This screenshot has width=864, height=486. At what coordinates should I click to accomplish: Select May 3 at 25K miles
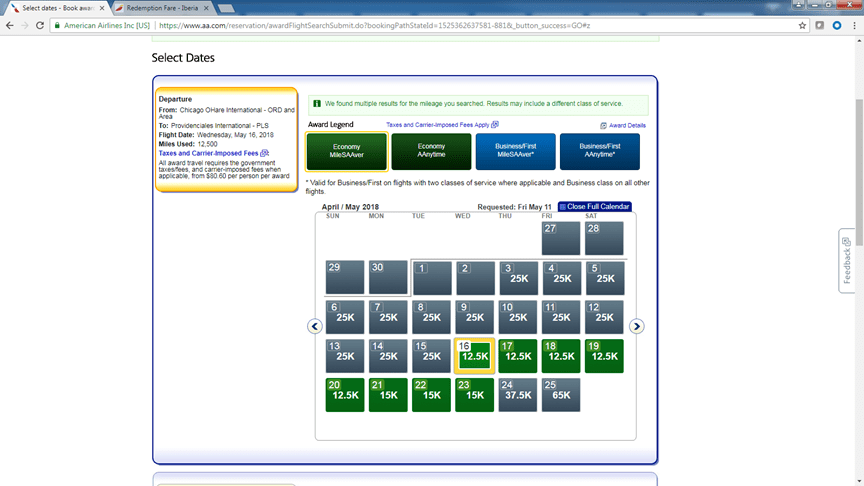click(x=519, y=278)
